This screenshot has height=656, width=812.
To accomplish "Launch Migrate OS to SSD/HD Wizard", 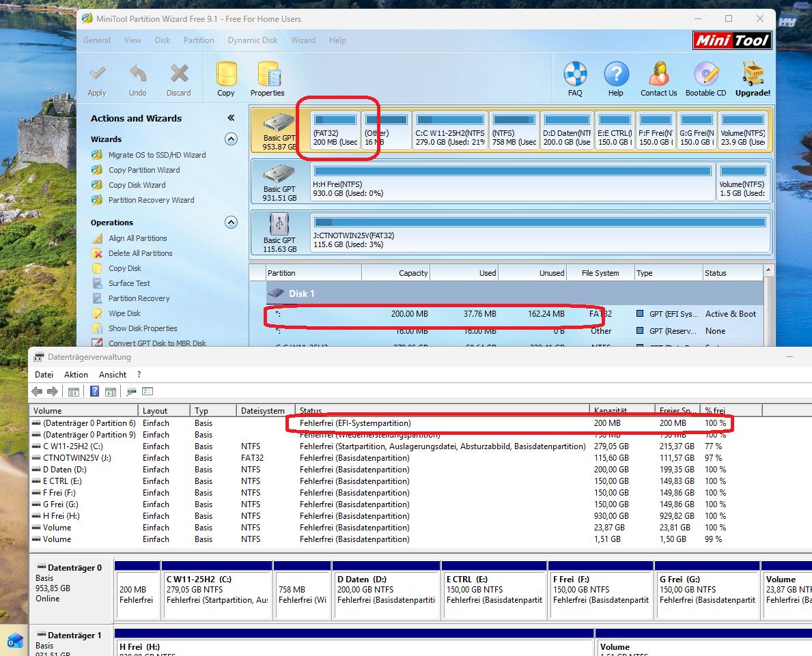I will pos(157,155).
